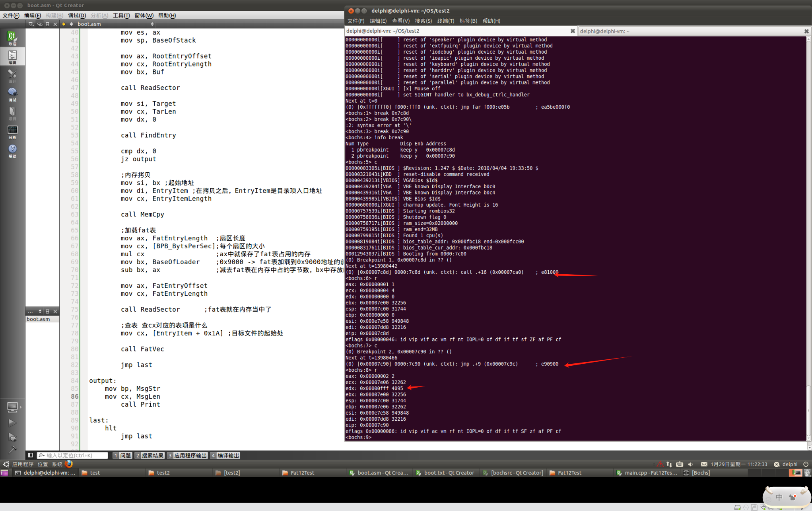Switch to Debug mode (bug icon)
The height and width of the screenshot is (511, 812).
click(12, 95)
